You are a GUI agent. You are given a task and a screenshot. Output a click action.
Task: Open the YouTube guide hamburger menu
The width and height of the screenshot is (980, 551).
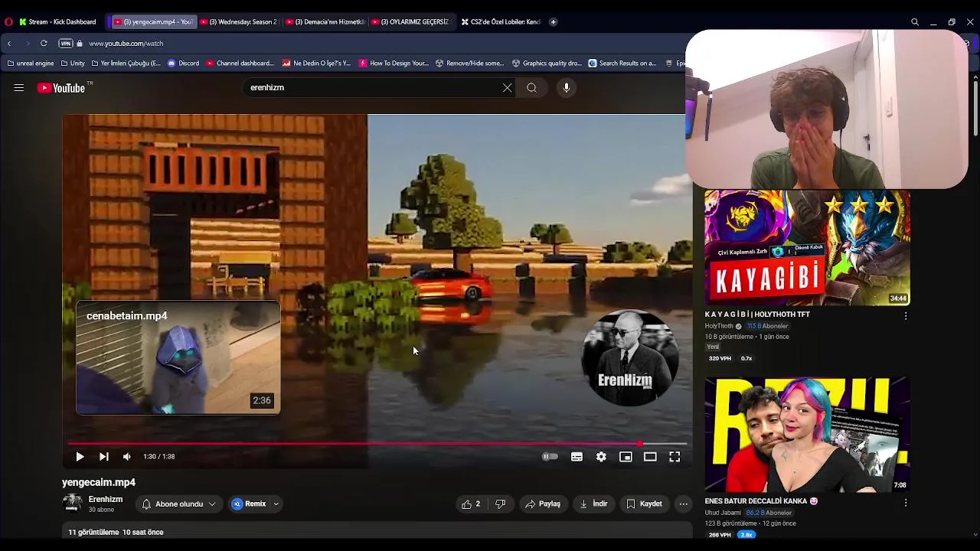[x=18, y=88]
